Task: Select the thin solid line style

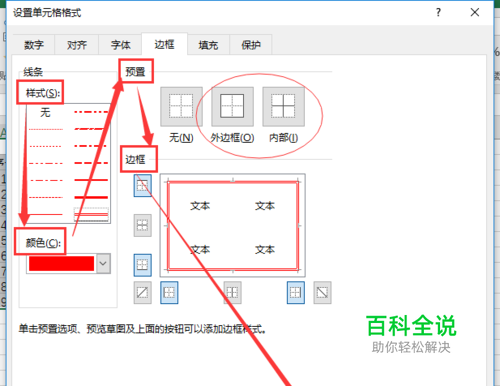Action: (46, 214)
